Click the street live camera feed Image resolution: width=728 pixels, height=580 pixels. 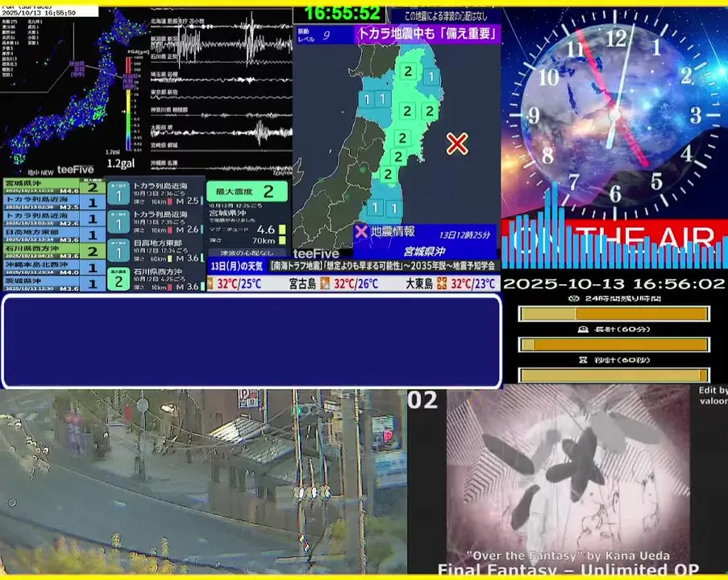tap(203, 482)
